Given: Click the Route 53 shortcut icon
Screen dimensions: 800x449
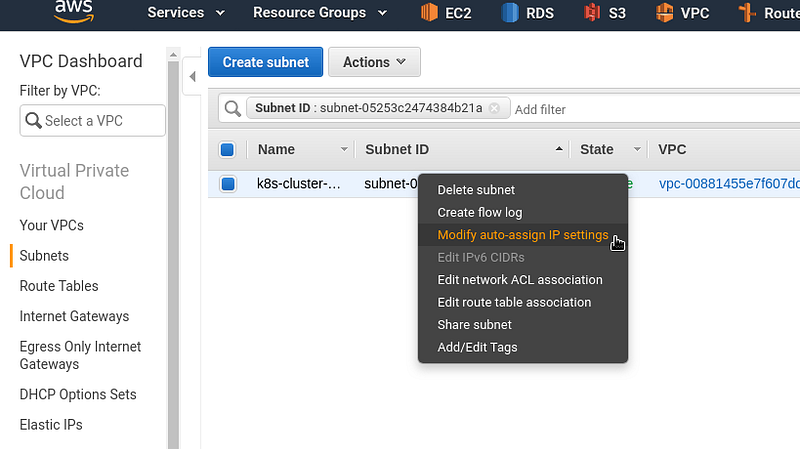Looking at the screenshot, I should coord(747,12).
